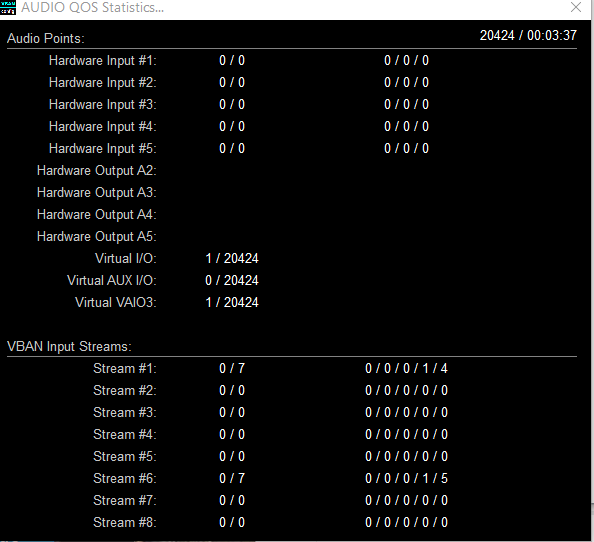Click the VB-Audio app icon in title bar
Image resolution: width=594 pixels, height=542 pixels.
[8, 8]
